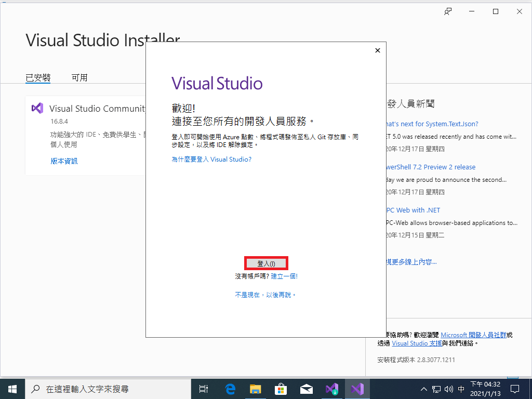Open the PowerShell 7.2 Preview 2 article
Screen dimensions: 532x399
point(431,167)
